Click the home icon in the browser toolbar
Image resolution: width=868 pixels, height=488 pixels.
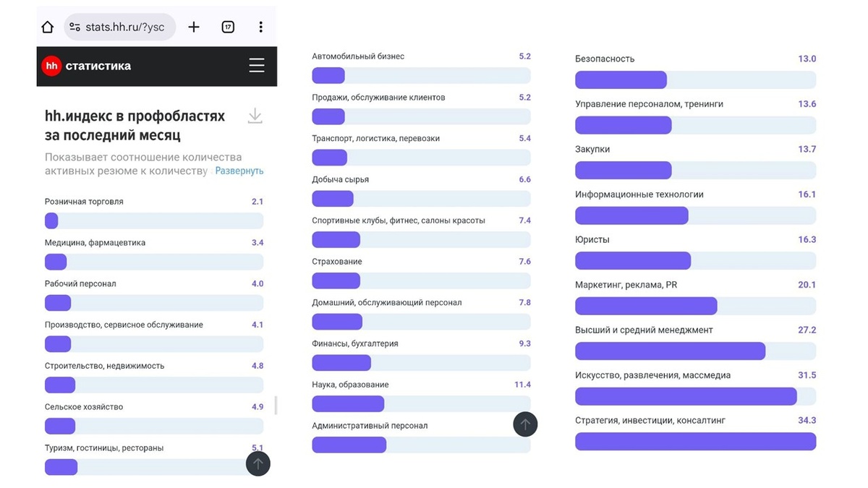point(47,26)
